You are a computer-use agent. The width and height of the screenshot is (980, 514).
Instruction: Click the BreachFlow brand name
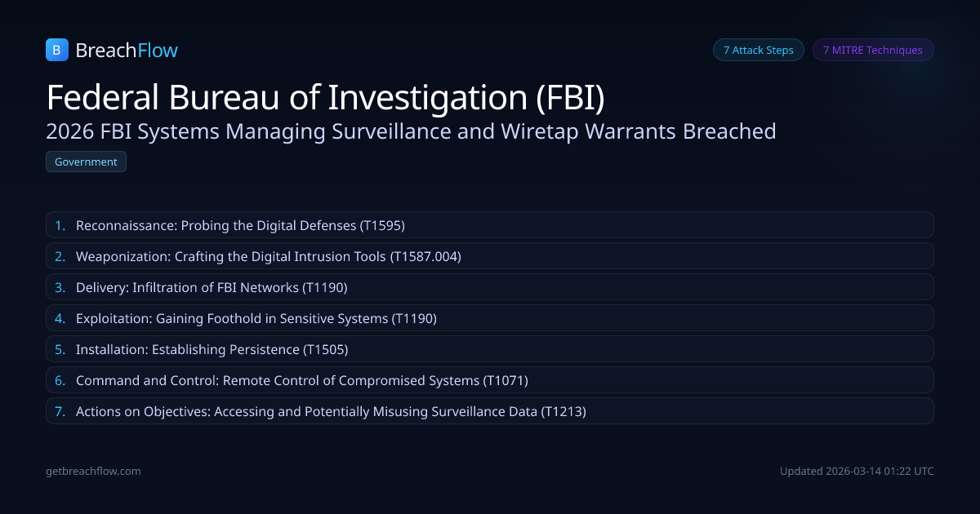click(x=127, y=51)
